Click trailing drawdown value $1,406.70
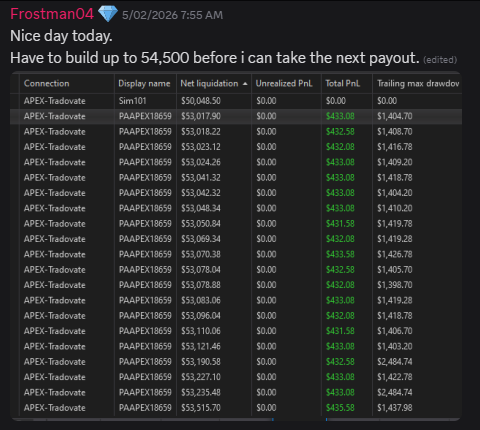Screen dimensions: 480x430 pyautogui.click(x=395, y=331)
